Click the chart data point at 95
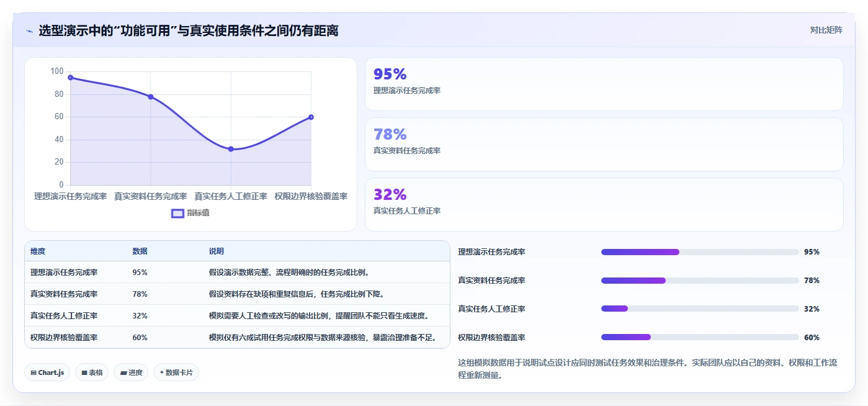 pos(71,78)
